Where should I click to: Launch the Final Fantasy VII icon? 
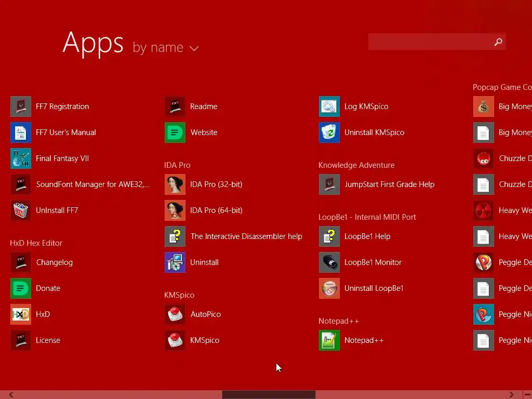[x=21, y=158]
